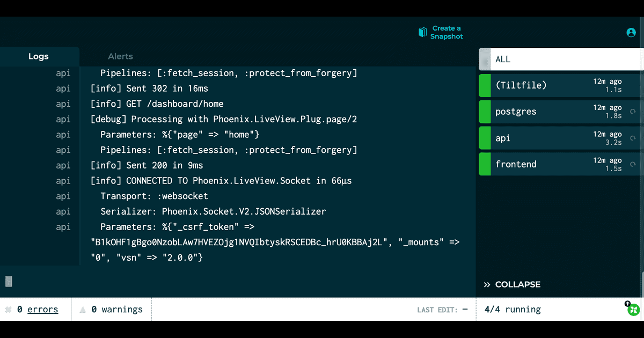Click the Create a Snapshot book icon
Viewport: 644px width, 338px height.
(x=422, y=33)
